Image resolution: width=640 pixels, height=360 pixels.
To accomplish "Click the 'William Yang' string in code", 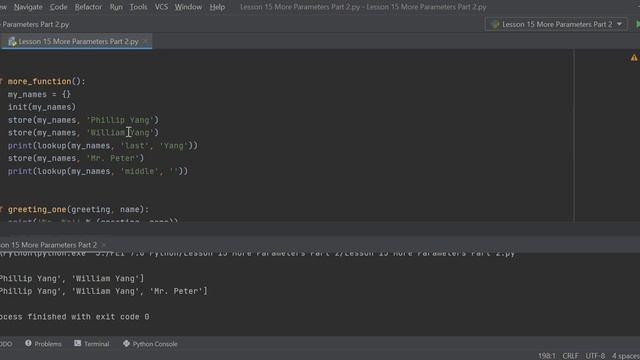I will click(x=120, y=133).
